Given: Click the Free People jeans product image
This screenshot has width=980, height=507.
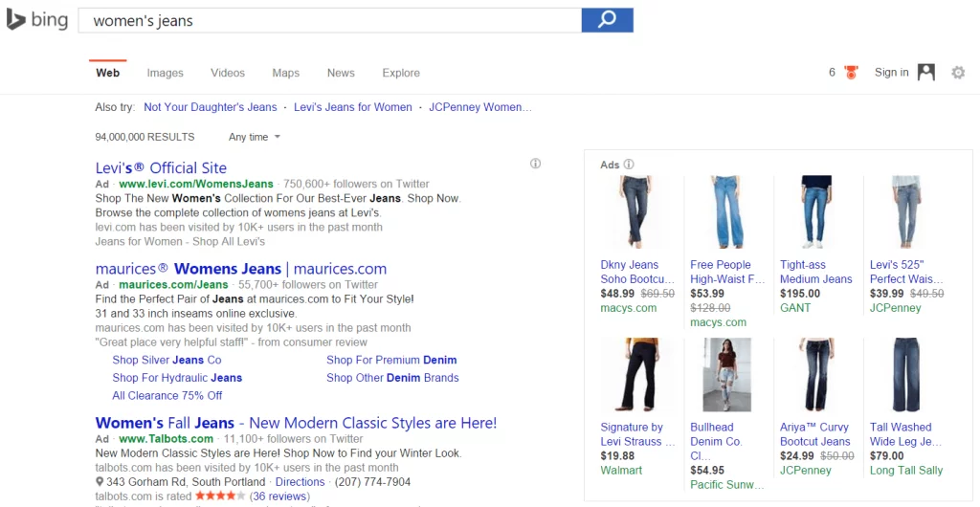Looking at the screenshot, I should [727, 212].
